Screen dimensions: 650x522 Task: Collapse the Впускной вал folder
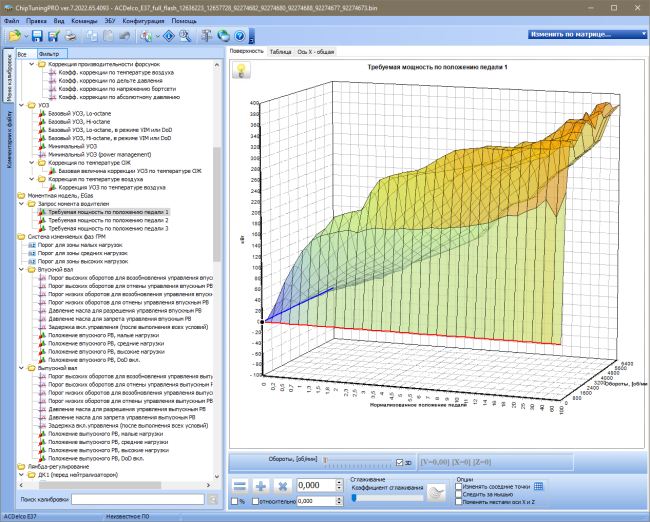click(x=21, y=269)
